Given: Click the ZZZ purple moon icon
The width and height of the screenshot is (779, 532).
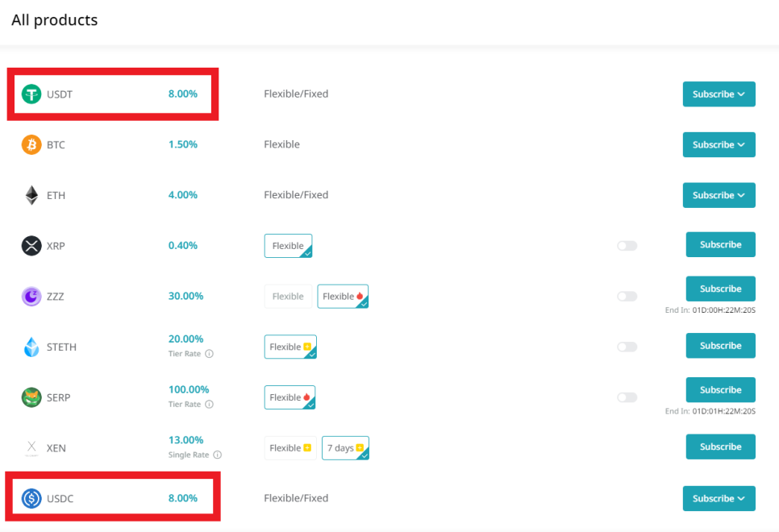Looking at the screenshot, I should [x=31, y=296].
